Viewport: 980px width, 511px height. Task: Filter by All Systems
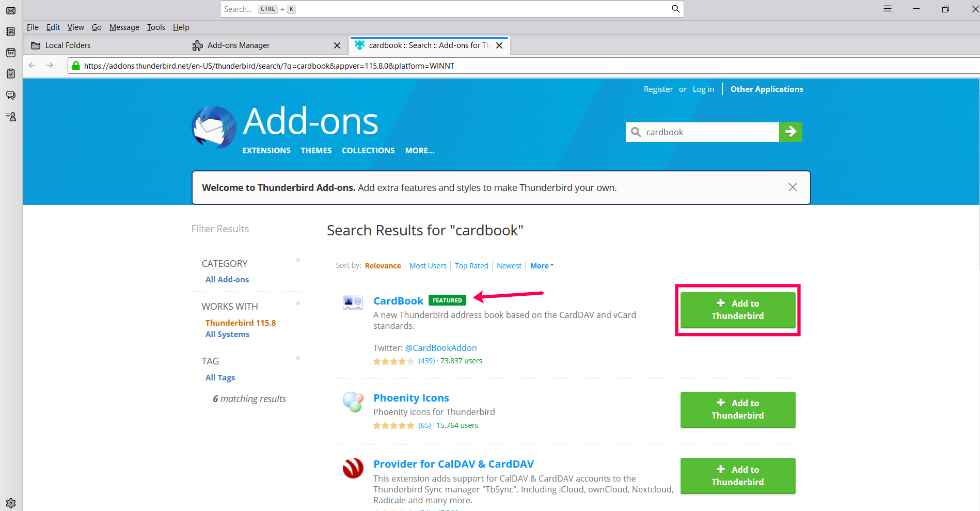click(227, 334)
